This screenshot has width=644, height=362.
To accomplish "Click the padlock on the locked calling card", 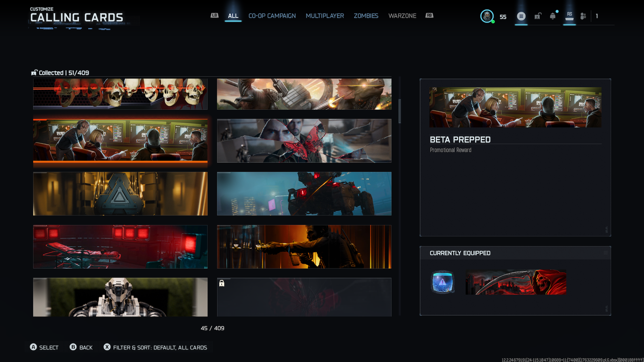I will 222,284.
